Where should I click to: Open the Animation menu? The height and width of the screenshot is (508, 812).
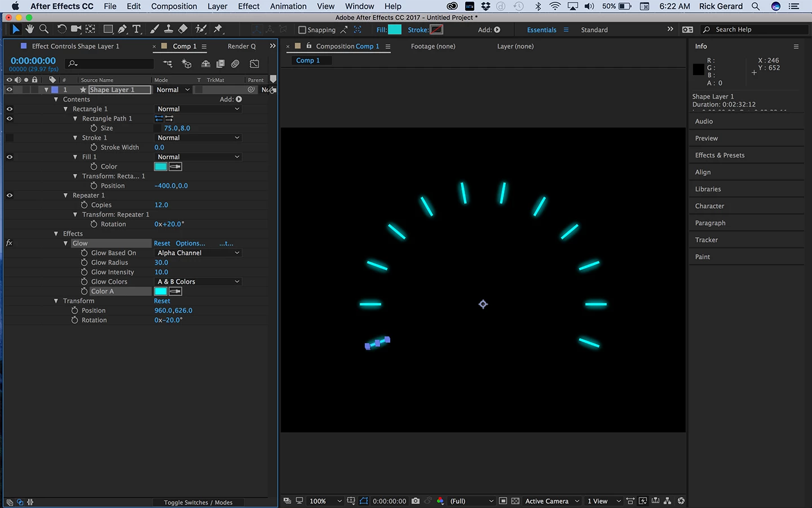point(288,6)
